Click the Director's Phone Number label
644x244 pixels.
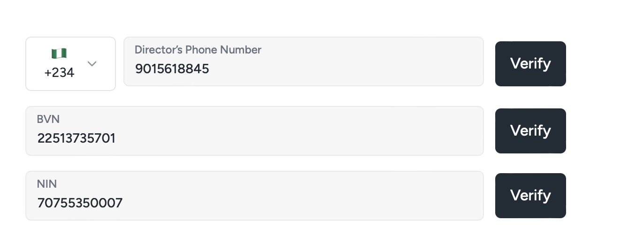pyautogui.click(x=198, y=50)
